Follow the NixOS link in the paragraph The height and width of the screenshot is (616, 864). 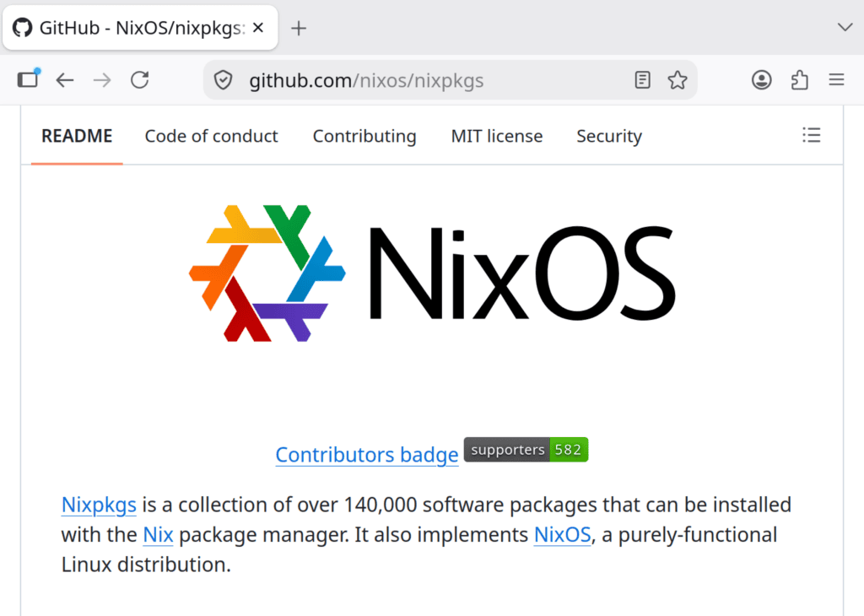click(563, 534)
